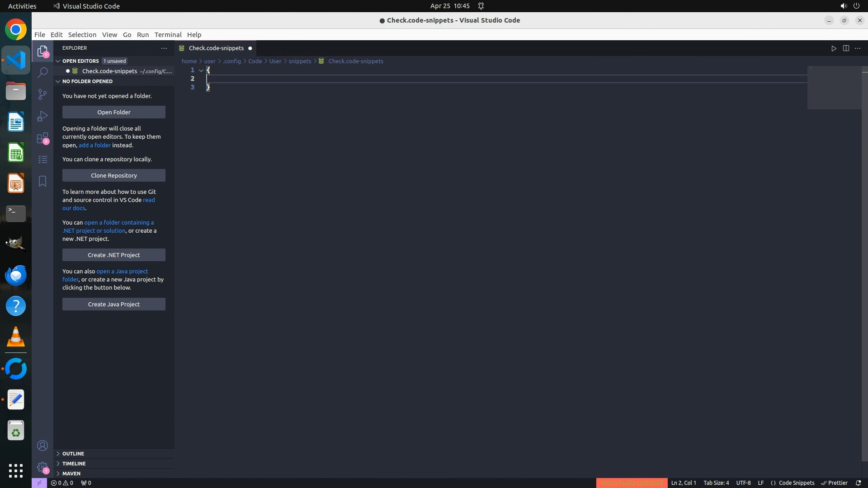Open the Search view in the activity bar
Image resolution: width=868 pixels, height=488 pixels.
point(42,72)
